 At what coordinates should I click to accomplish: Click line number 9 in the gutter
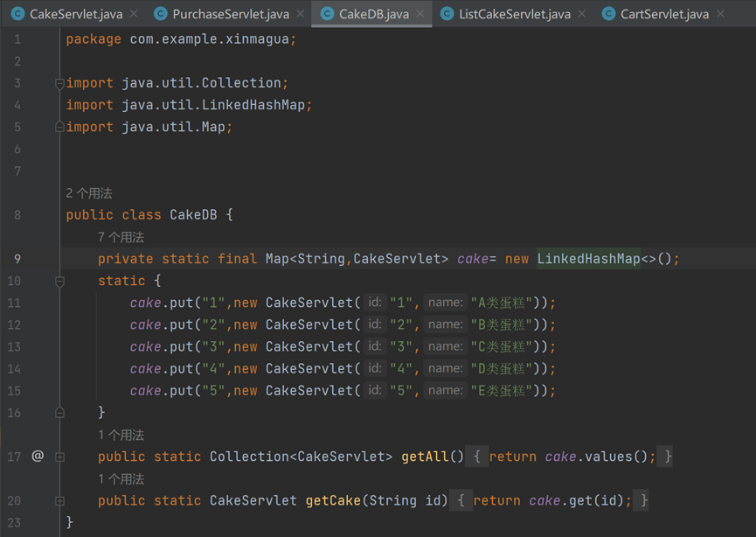coord(17,259)
